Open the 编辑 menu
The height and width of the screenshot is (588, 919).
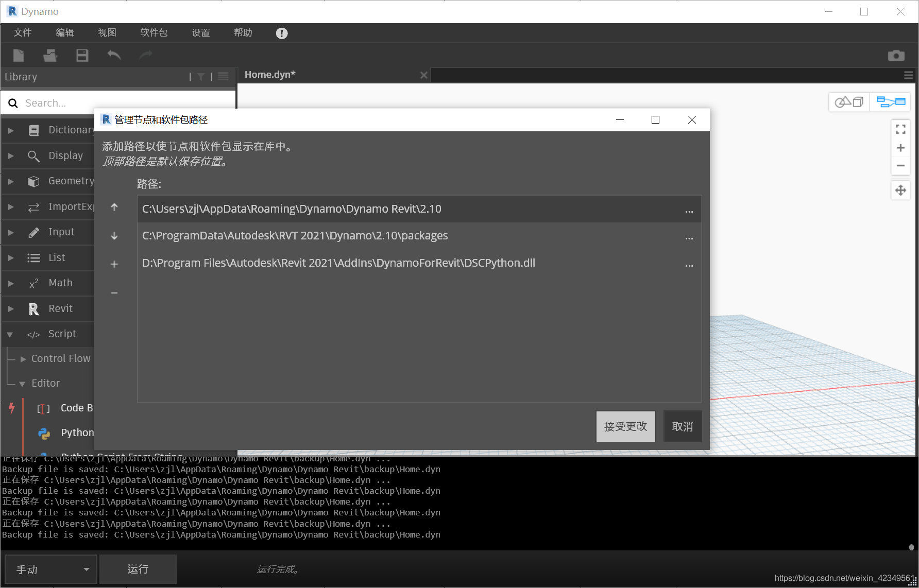tap(65, 33)
